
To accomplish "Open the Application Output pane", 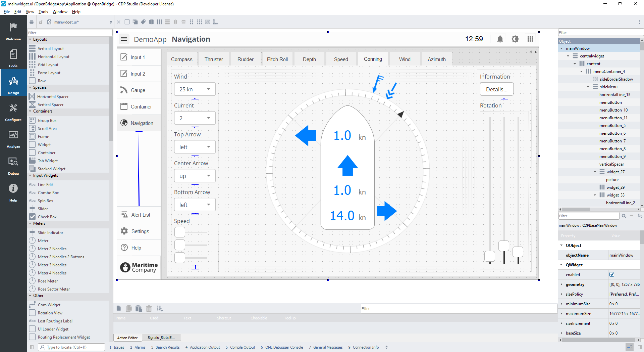I will click(205, 347).
